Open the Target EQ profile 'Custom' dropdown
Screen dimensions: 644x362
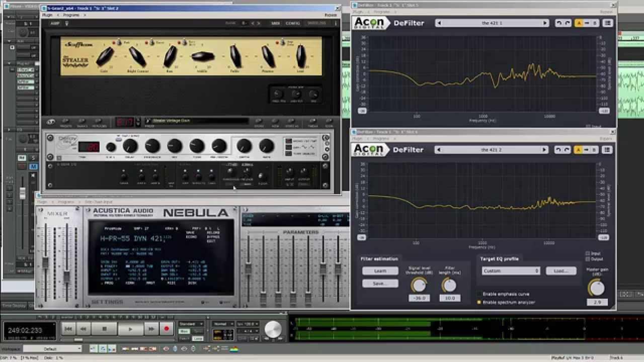point(511,270)
